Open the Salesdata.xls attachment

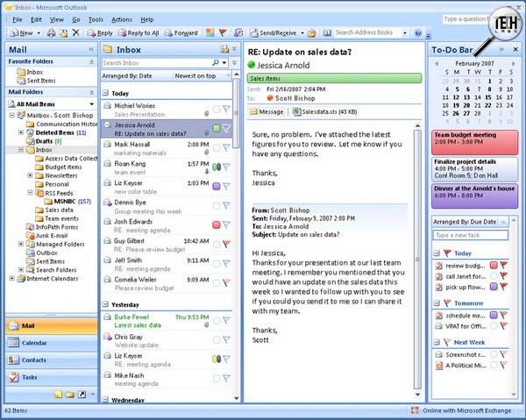pos(324,111)
